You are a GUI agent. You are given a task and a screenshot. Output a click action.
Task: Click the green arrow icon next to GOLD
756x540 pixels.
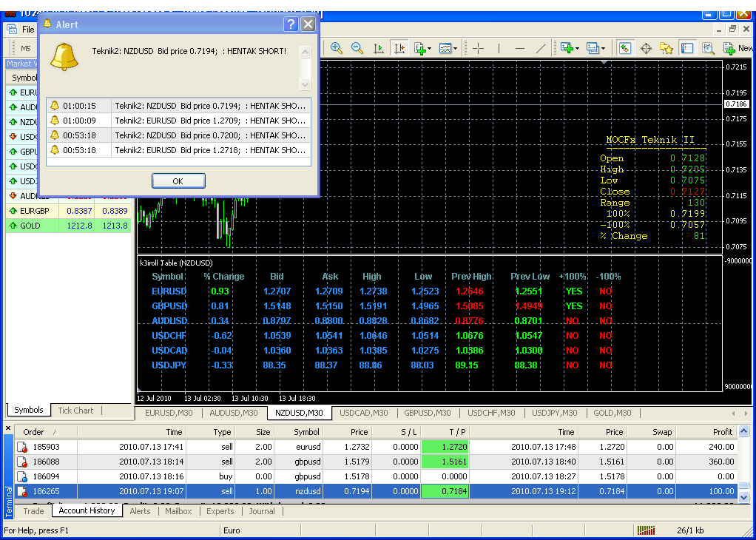coord(13,225)
